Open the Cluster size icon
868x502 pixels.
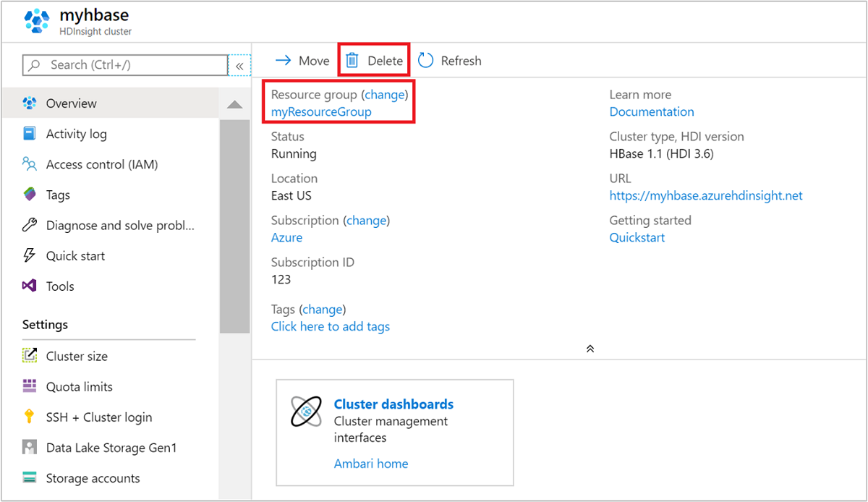(30, 356)
